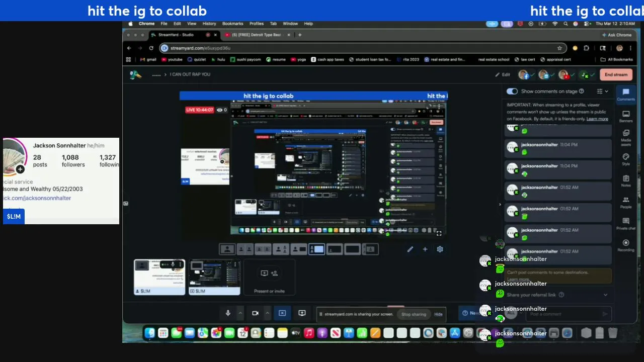This screenshot has height=362, width=644.
Task: Select the StreamYard - Studio browser tab
Action: [x=184, y=35]
